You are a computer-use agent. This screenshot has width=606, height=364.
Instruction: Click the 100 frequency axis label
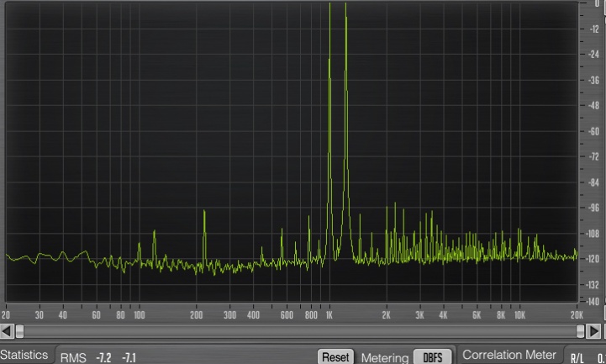(x=140, y=315)
